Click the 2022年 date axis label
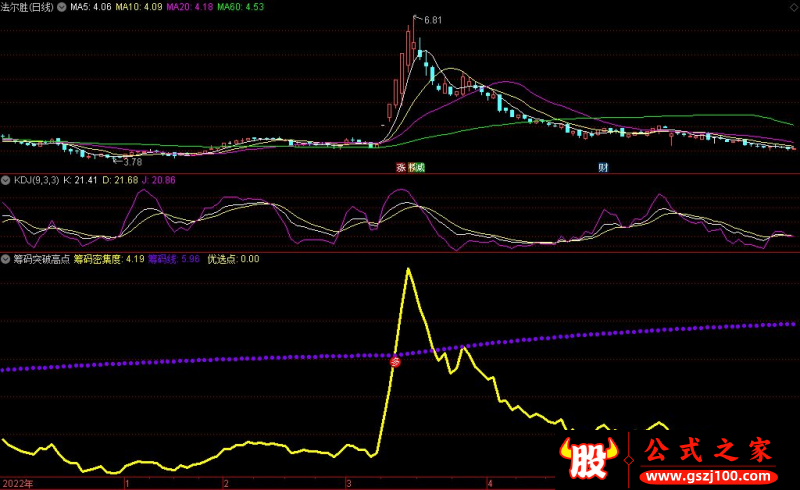Image resolution: width=800 pixels, height=490 pixels. click(18, 483)
